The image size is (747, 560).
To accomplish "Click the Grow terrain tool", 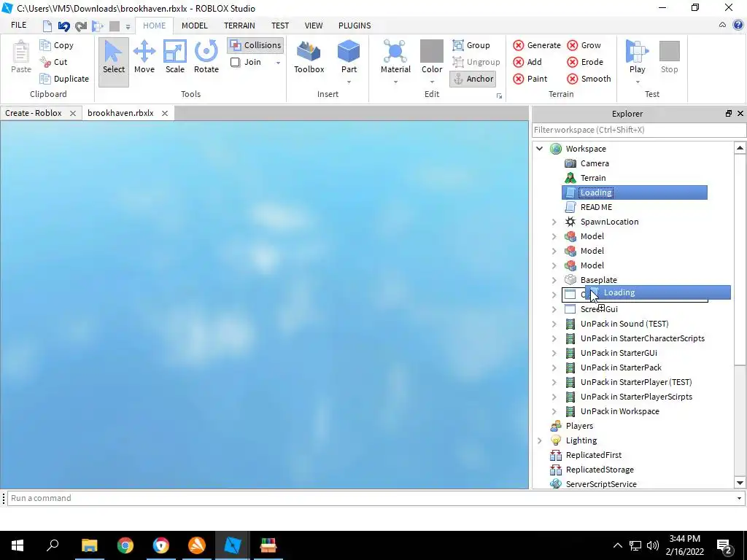I will click(584, 45).
